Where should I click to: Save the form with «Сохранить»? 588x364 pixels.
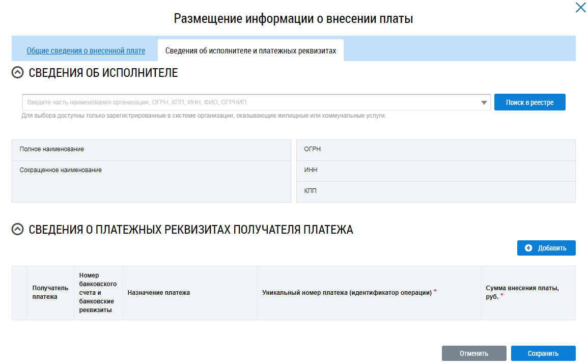tap(543, 353)
